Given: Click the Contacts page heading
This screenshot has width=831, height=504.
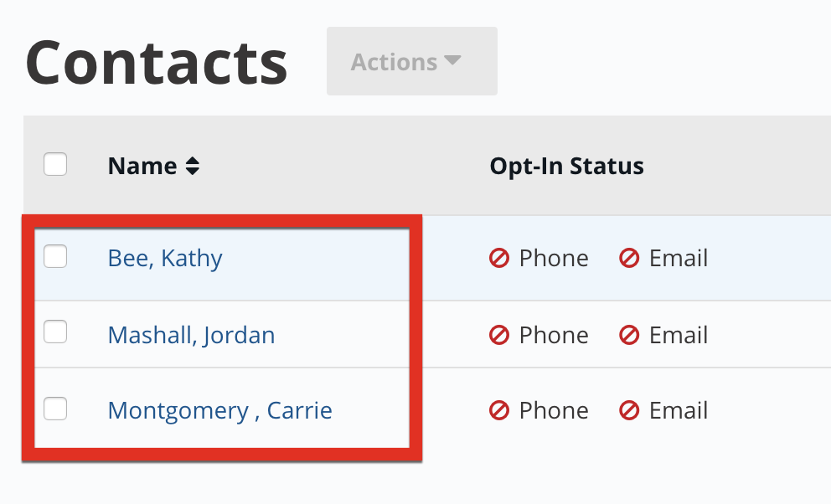Looking at the screenshot, I should pos(157,63).
